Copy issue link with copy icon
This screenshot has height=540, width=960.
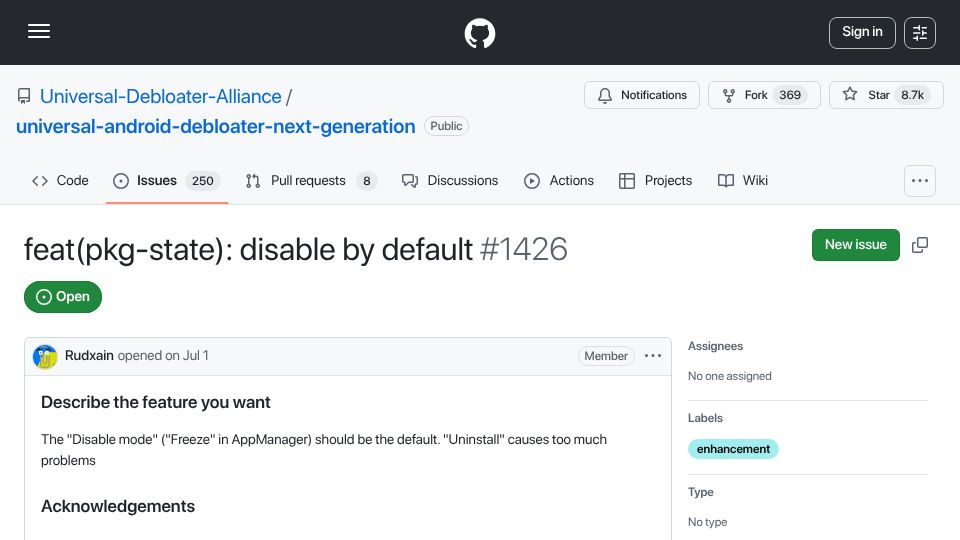920,245
